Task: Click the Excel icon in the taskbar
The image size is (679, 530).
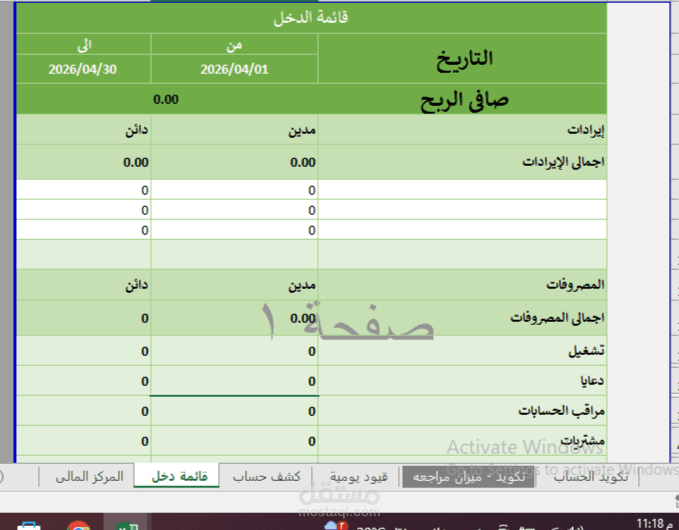Action: pos(126,525)
